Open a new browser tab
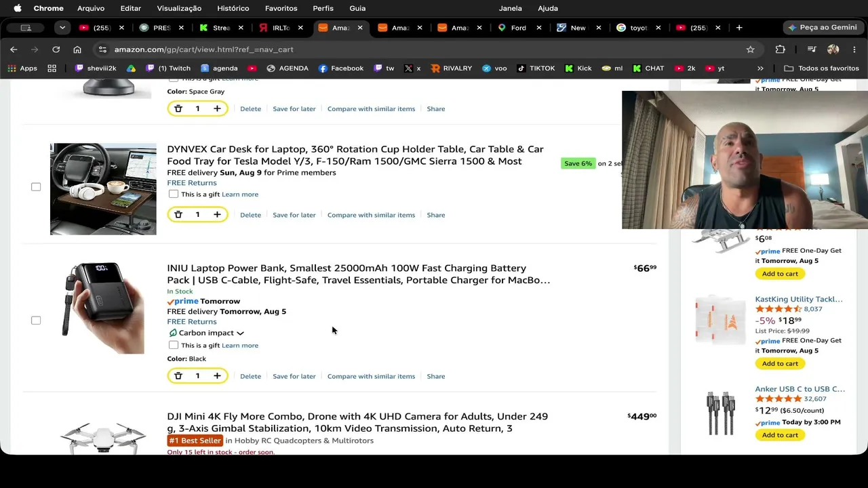The height and width of the screenshot is (488, 868). [x=739, y=28]
